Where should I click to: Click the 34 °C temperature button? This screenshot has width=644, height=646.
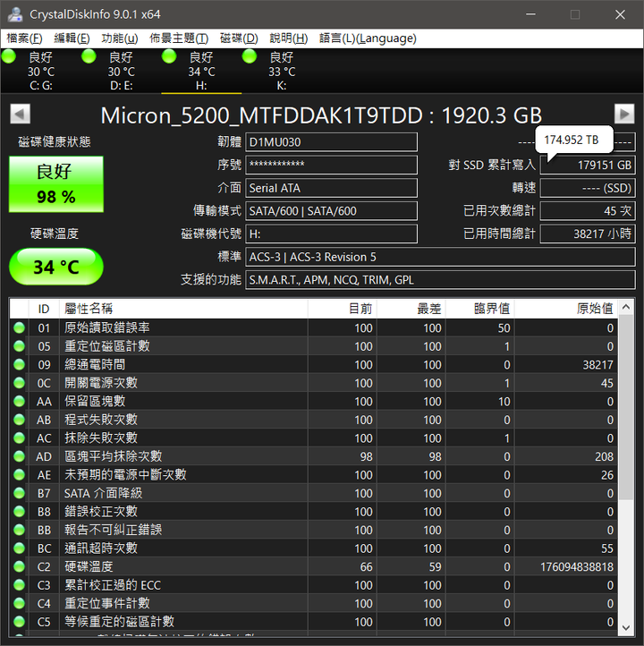[x=56, y=267]
